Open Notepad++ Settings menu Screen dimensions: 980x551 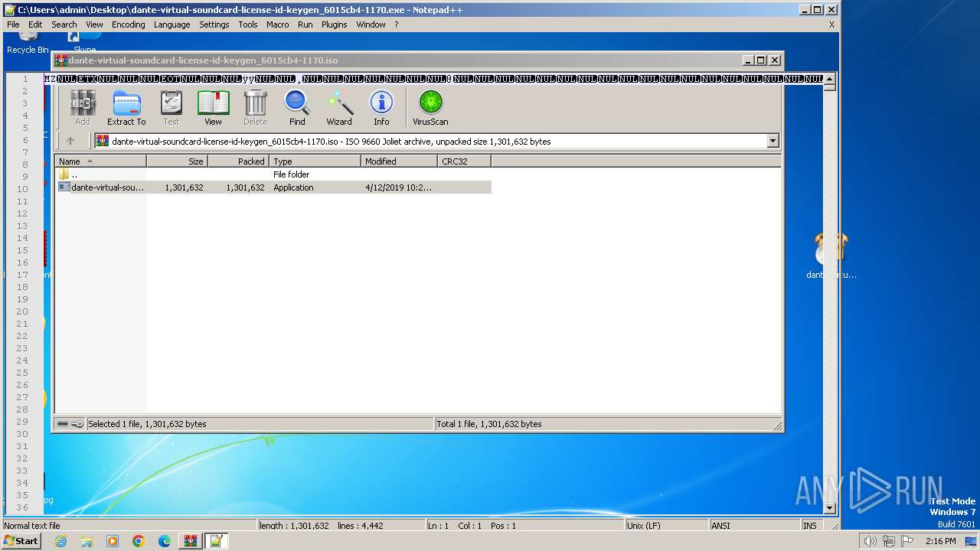(214, 24)
